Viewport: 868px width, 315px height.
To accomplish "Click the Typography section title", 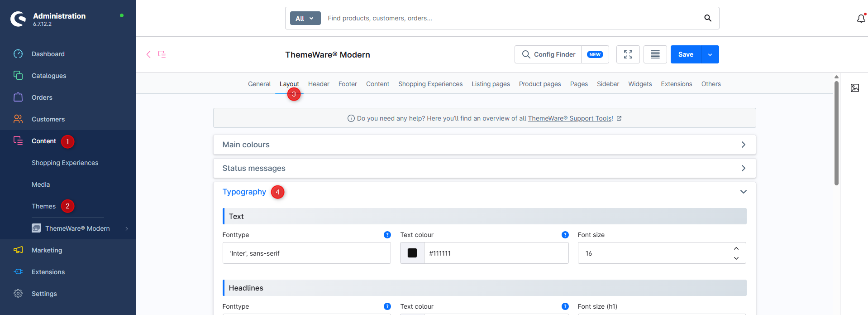I will pos(244,192).
